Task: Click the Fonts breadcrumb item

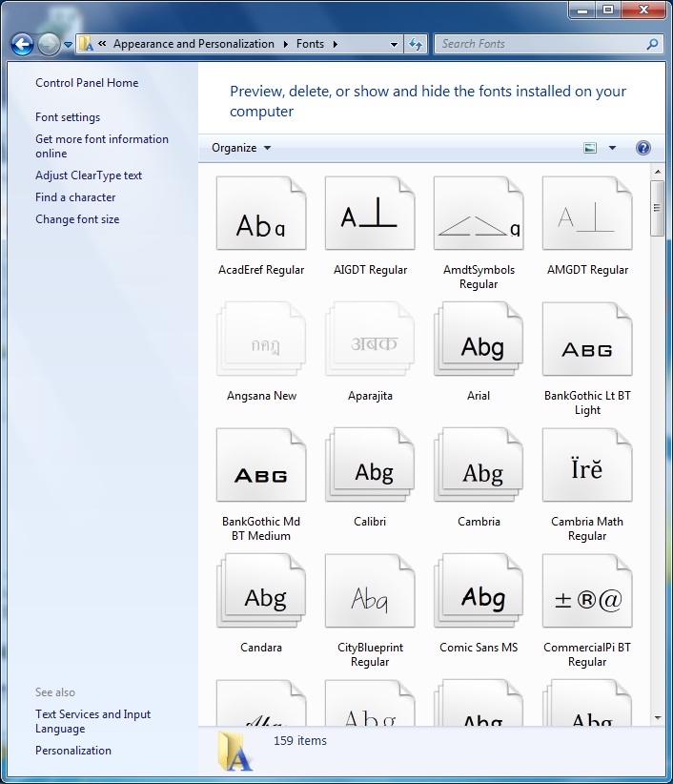Action: point(310,44)
